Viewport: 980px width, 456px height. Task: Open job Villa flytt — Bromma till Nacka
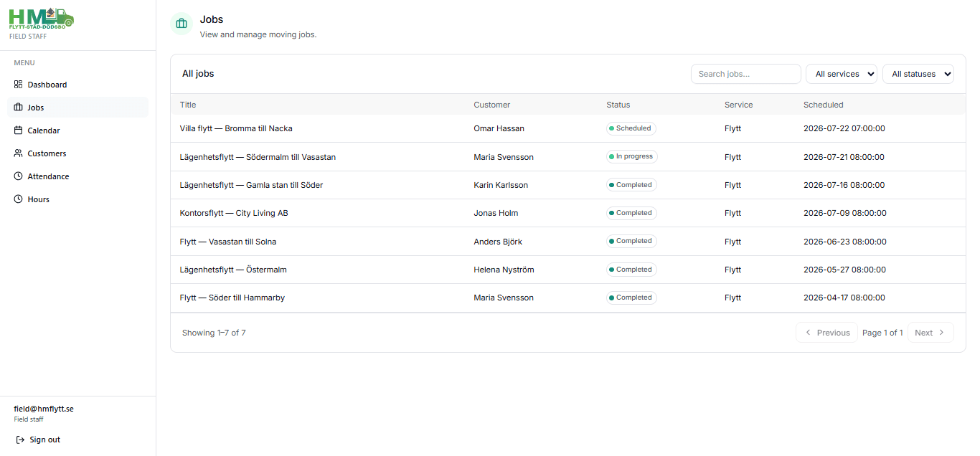pos(236,128)
